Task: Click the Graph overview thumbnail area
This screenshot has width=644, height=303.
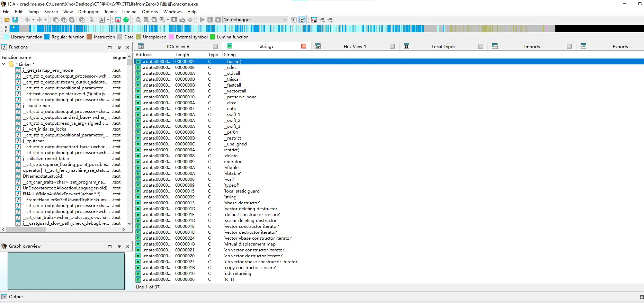Action: pyautogui.click(x=66, y=271)
